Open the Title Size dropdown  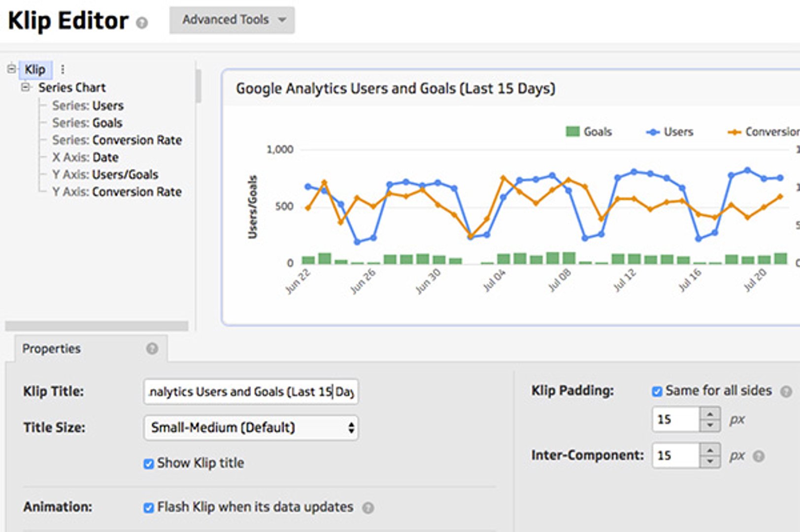click(x=251, y=428)
